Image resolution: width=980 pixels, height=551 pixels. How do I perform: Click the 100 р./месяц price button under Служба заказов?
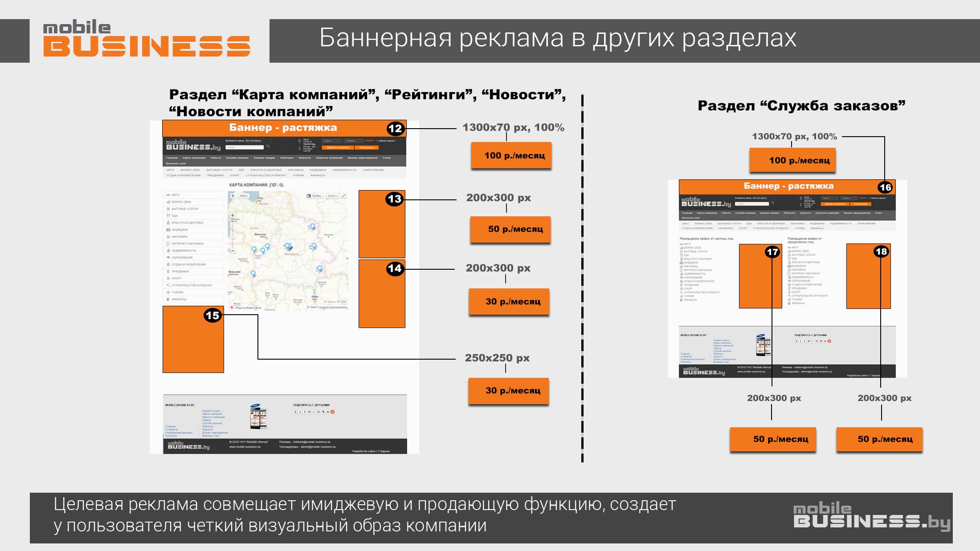point(792,161)
